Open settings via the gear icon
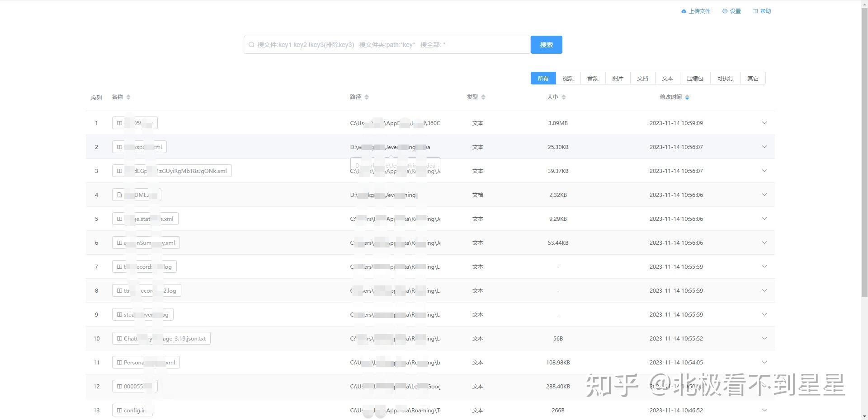Screen dimensions: 868x420 (x=725, y=11)
